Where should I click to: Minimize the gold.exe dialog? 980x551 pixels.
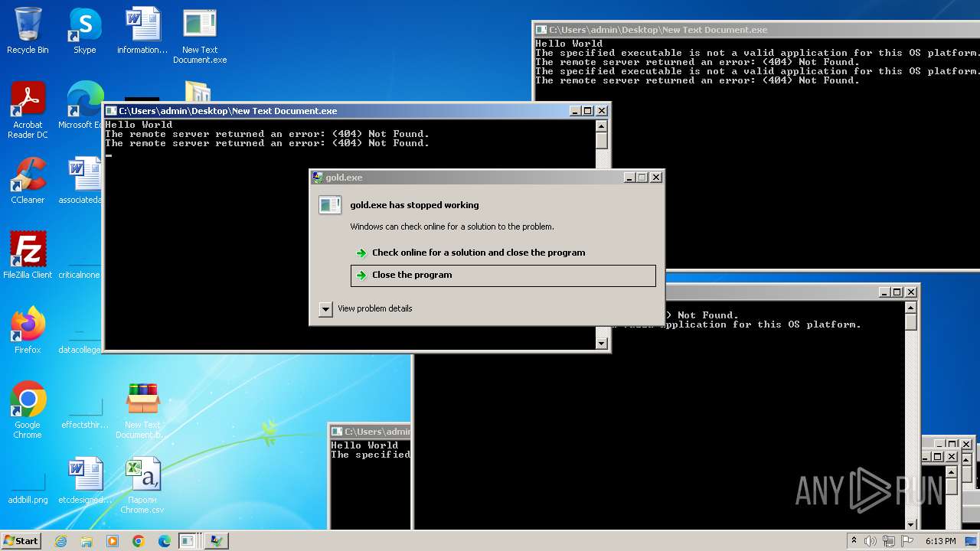coord(629,177)
